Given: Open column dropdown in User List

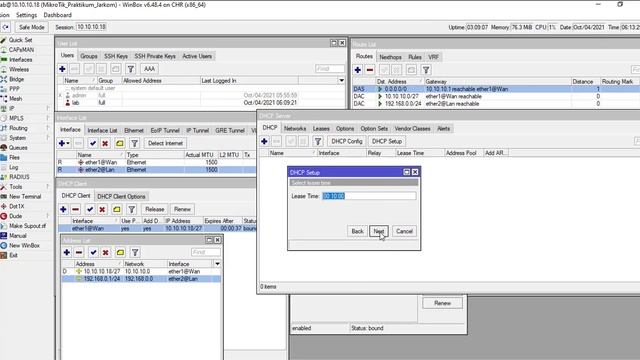Looking at the screenshot, I should pyautogui.click(x=342, y=81).
